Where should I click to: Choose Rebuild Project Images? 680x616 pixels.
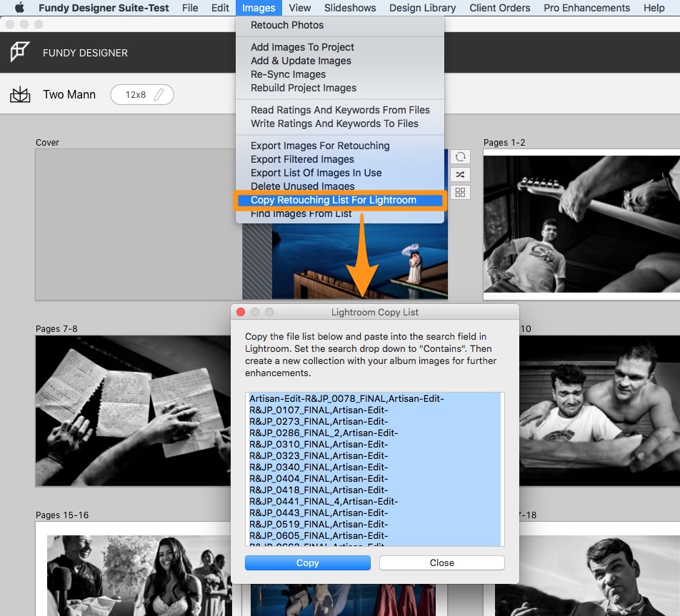pos(340,88)
